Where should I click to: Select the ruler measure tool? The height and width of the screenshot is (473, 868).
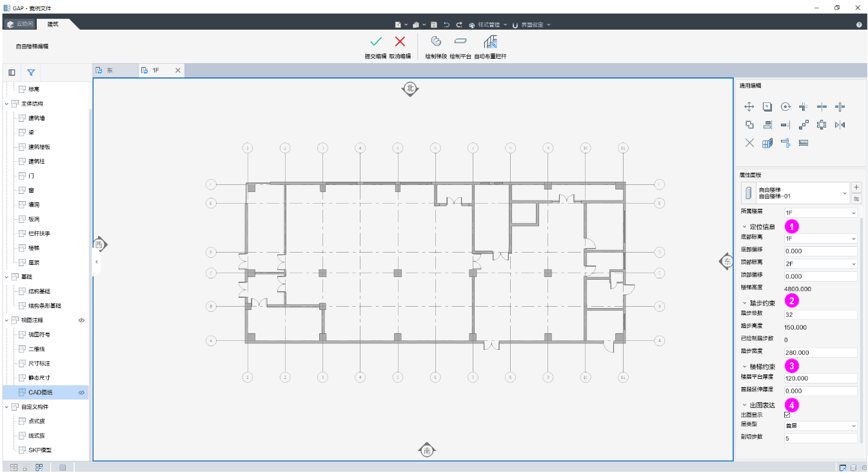(x=804, y=143)
